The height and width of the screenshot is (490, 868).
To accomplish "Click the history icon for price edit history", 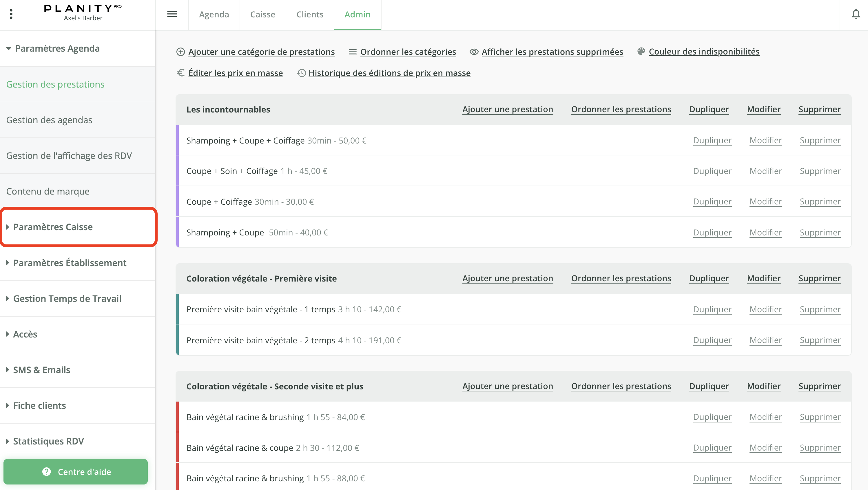I will 301,73.
